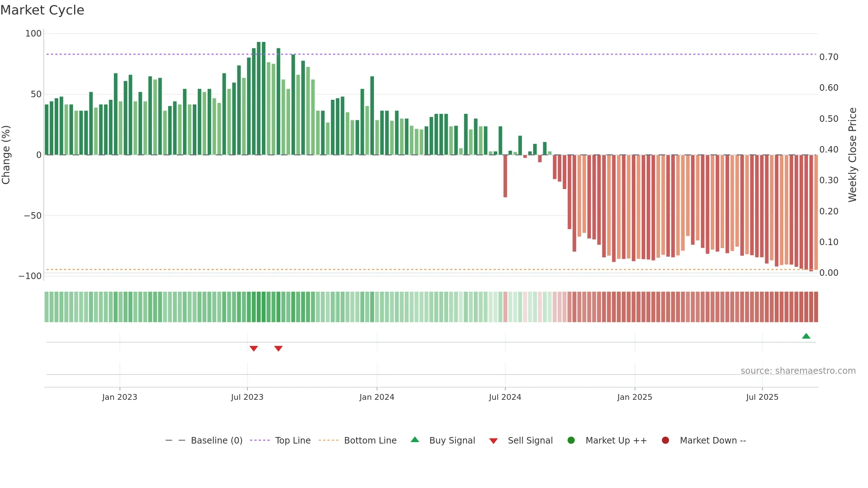Click the green buy signal marker near Jul 2025
The height and width of the screenshot is (488, 868).
(806, 336)
